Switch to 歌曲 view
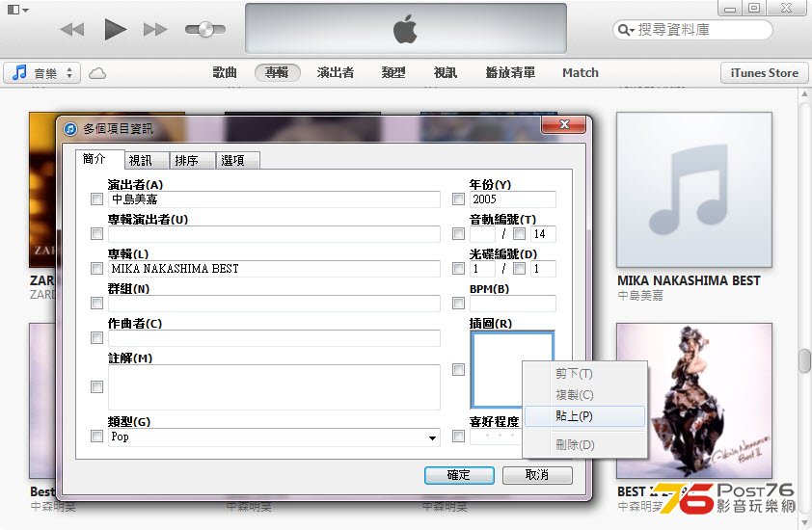 click(x=225, y=73)
